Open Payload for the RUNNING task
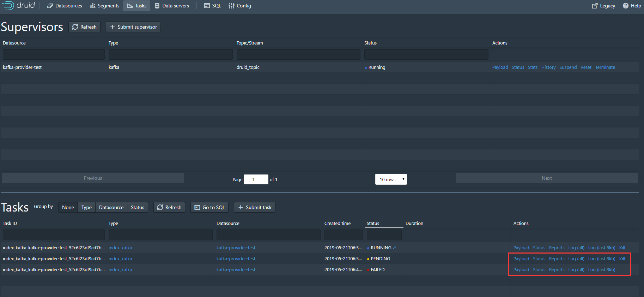The height and width of the screenshot is (297, 644). click(521, 248)
